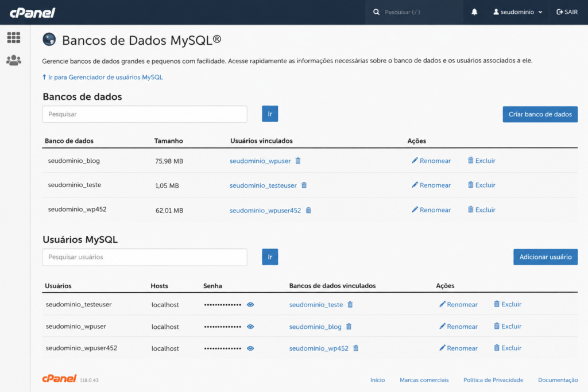
Task: Focus the Pesquisar usuários field
Action: point(145,257)
